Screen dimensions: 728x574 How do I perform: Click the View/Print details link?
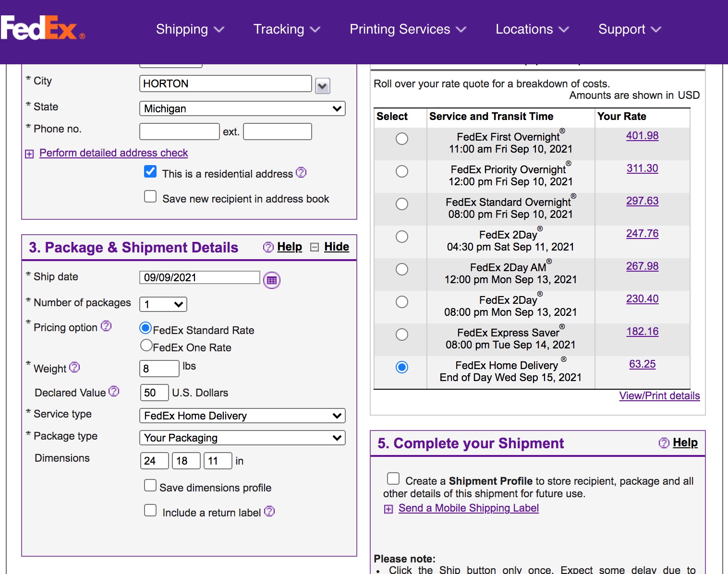(x=659, y=396)
